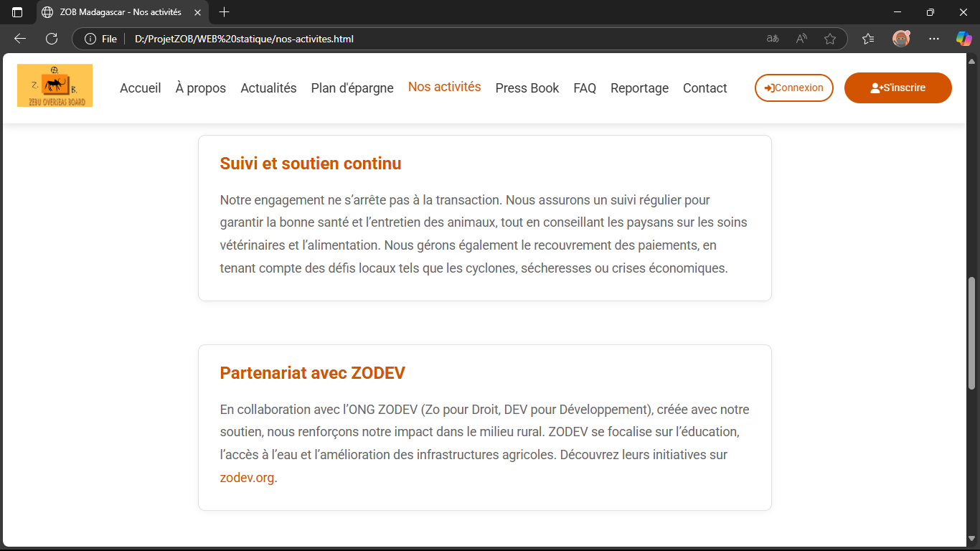Click the address bar URL

pyautogui.click(x=244, y=39)
